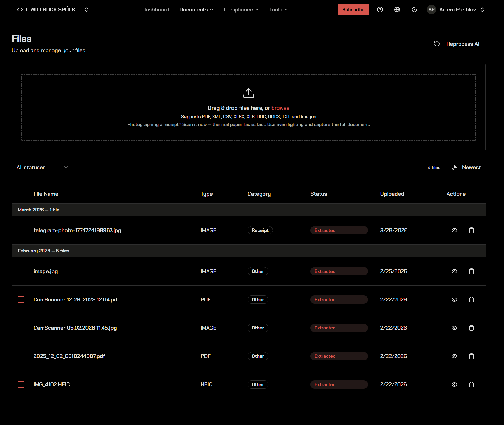504x425 pixels.
Task: Toggle dark mode moon icon
Action: [414, 10]
